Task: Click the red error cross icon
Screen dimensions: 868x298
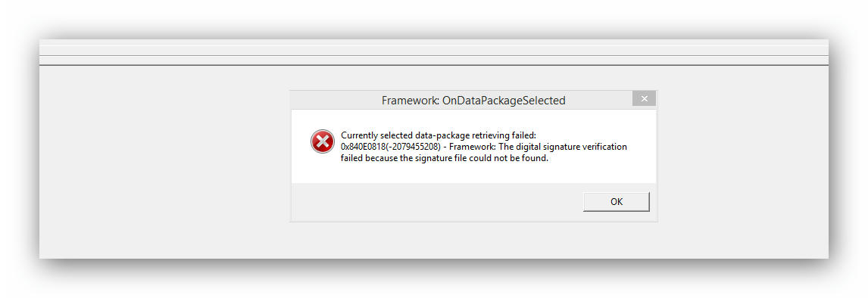Action: coord(322,141)
